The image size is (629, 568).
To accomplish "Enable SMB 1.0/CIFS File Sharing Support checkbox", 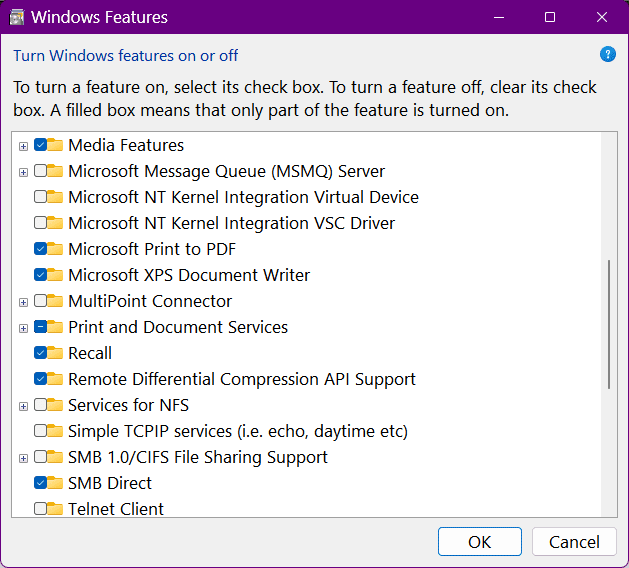I will 41,457.
